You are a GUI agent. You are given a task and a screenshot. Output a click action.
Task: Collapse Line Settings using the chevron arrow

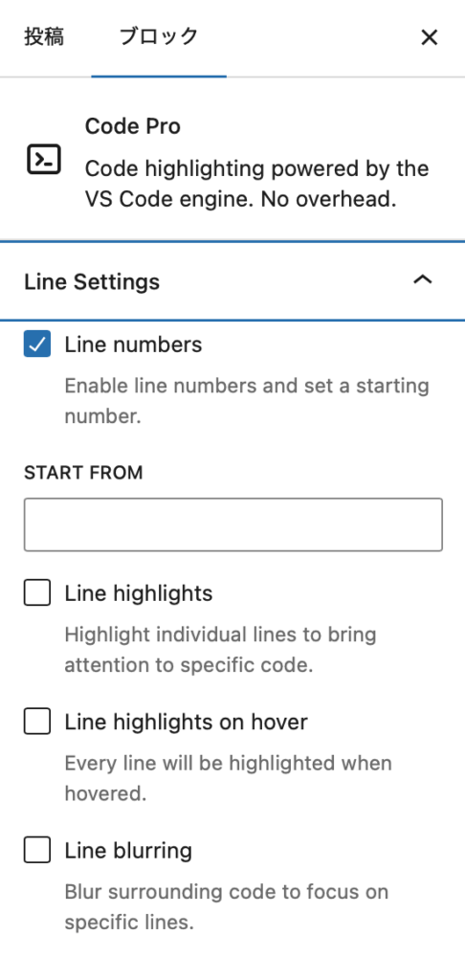(x=423, y=279)
